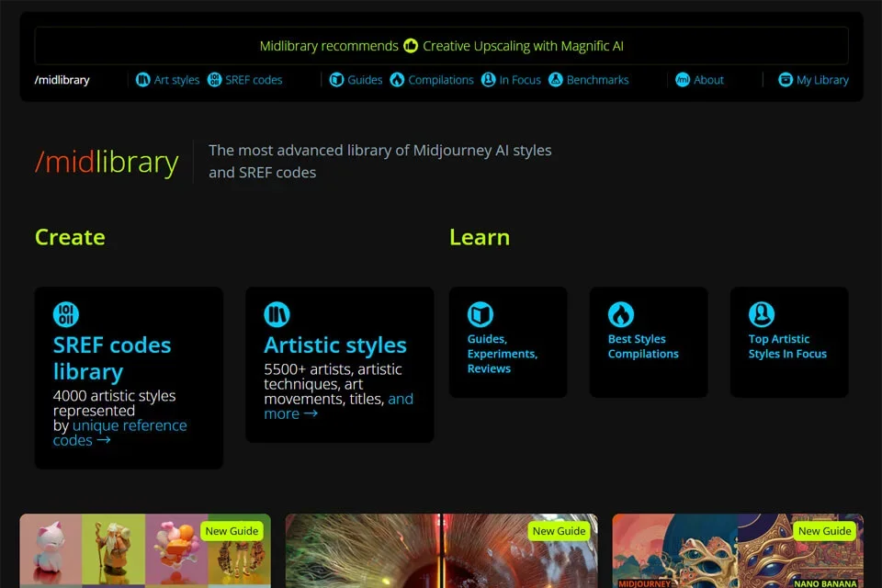Screen dimensions: 882x588
Task: Click the Art styles books icon in navbar
Action: click(x=143, y=80)
